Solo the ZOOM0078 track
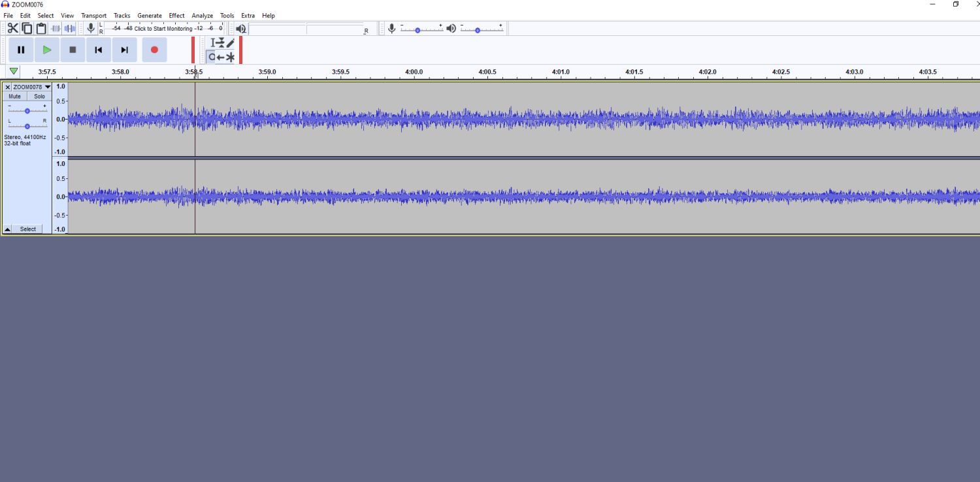 tap(40, 96)
